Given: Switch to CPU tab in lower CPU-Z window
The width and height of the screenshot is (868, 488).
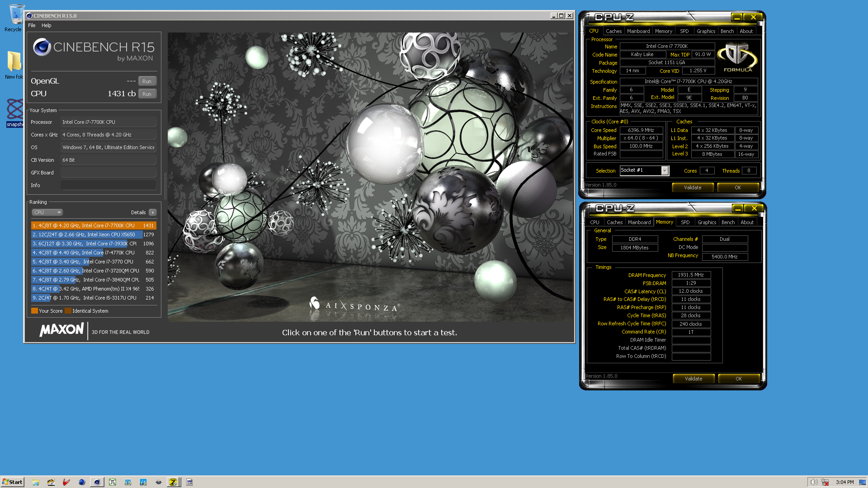Looking at the screenshot, I should (594, 222).
